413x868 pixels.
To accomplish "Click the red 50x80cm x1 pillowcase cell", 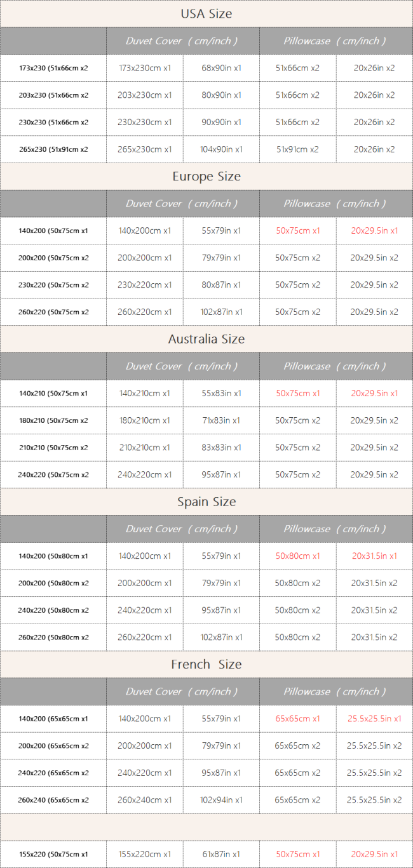I will [297, 556].
